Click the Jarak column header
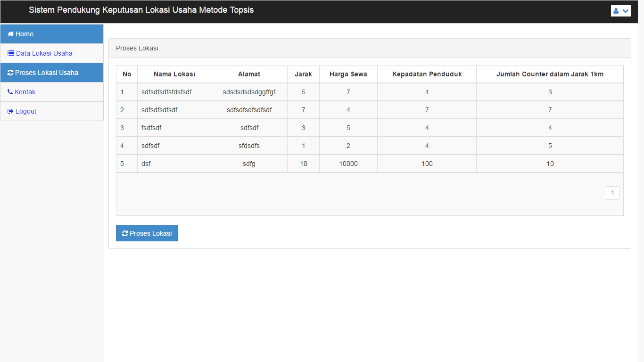The height and width of the screenshot is (362, 644). [x=303, y=74]
